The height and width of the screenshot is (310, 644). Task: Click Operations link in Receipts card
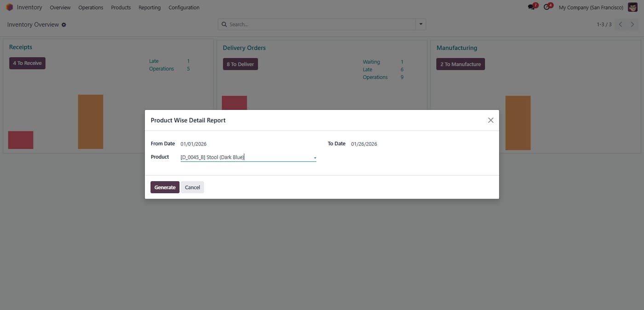[161, 69]
